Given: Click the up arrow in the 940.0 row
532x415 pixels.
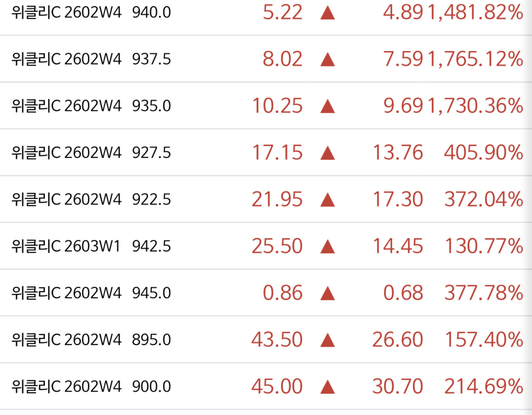Looking at the screenshot, I should [327, 13].
